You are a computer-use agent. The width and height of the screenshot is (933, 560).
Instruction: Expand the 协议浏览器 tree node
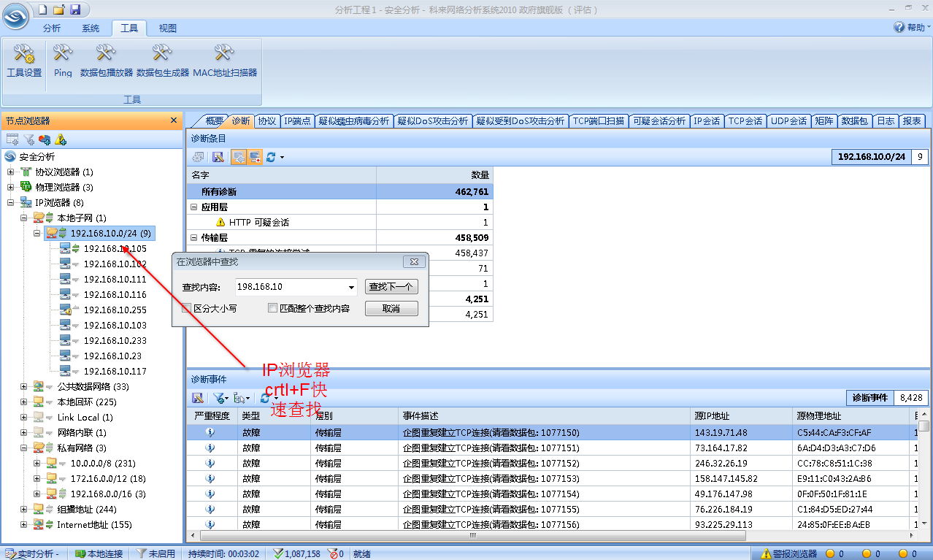tap(11, 172)
